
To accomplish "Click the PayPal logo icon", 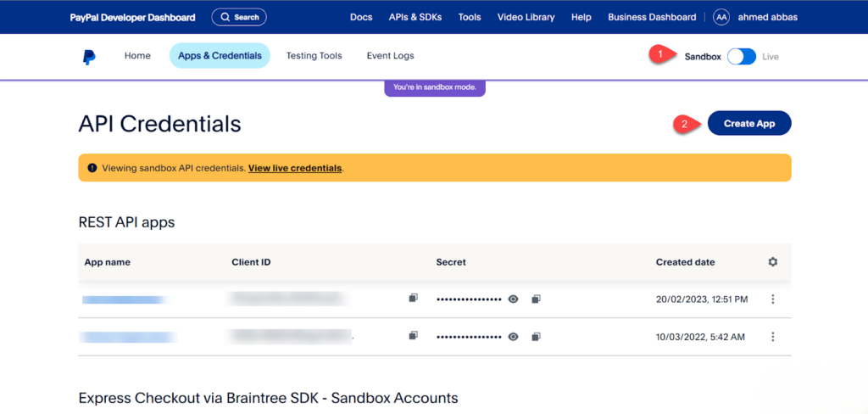I will tap(89, 57).
